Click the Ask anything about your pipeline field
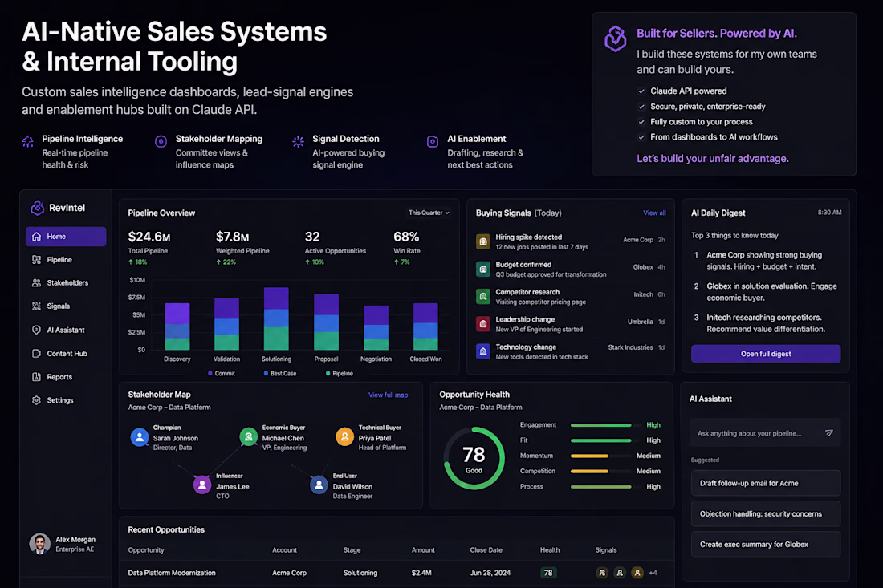This screenshot has width=883, height=588. [x=766, y=433]
